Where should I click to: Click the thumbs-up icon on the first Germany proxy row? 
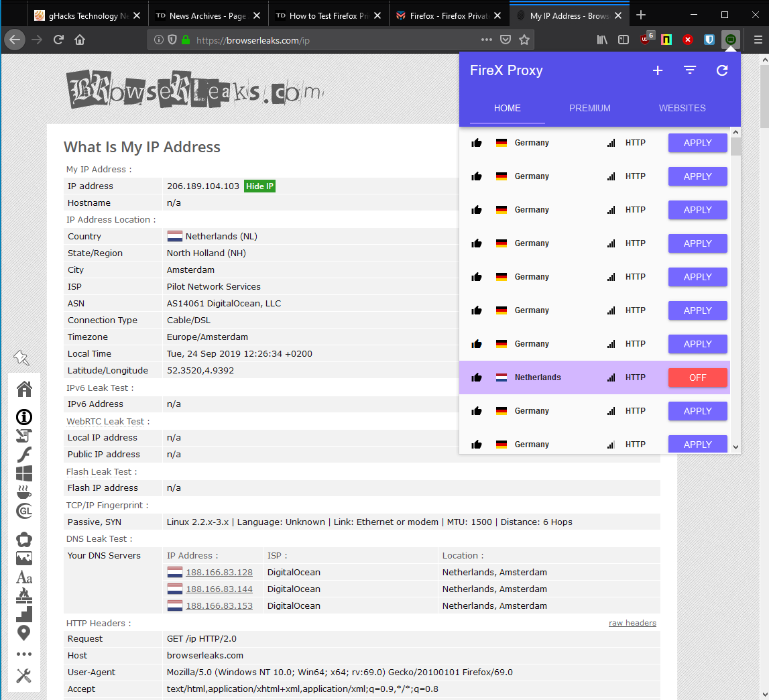477,143
